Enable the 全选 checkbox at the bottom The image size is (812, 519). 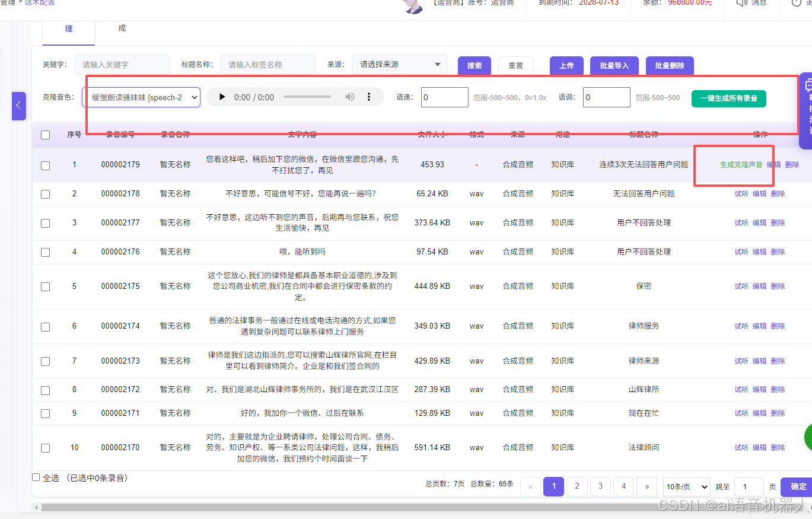tap(36, 477)
